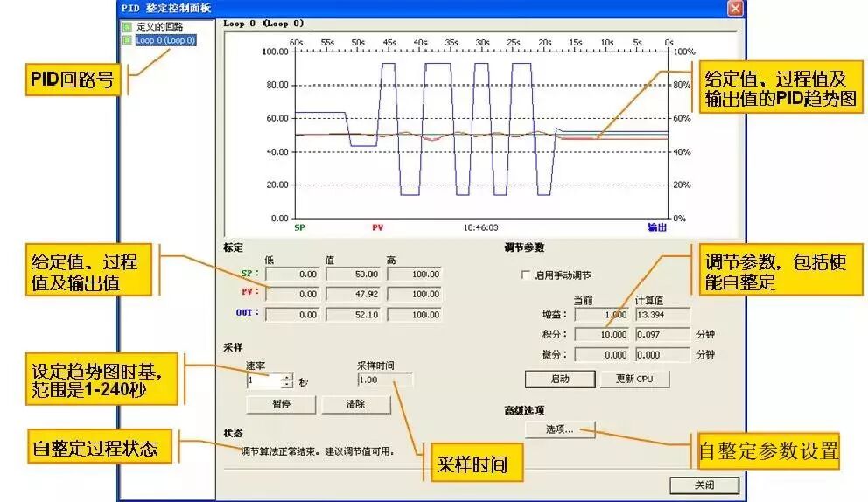
Task: Click the PV value field 47.92
Action: coord(353,295)
